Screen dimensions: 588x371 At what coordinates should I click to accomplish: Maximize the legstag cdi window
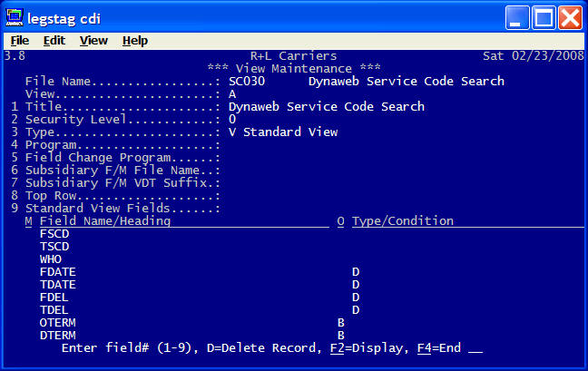pos(544,16)
